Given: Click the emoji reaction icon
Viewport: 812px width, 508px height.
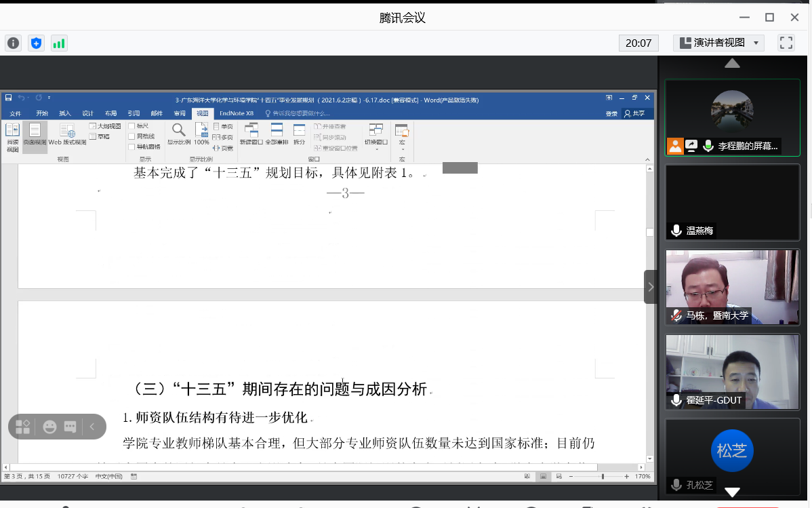Looking at the screenshot, I should 49,427.
